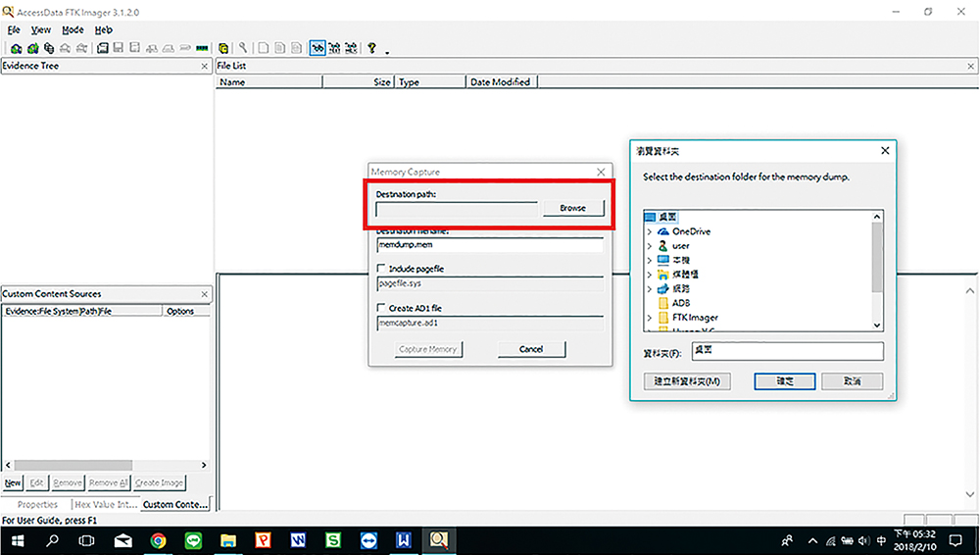
Task: Click the Add Evidence Item toolbar icon
Action: point(17,48)
